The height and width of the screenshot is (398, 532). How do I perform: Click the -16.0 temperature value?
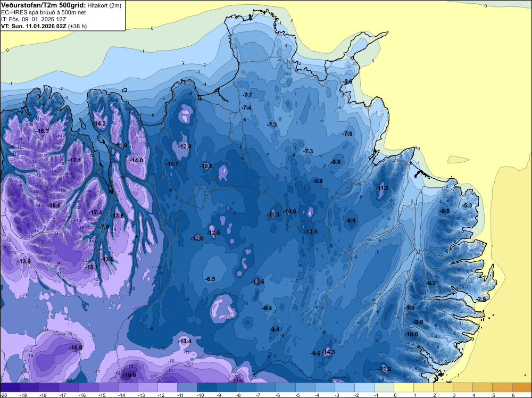point(76,348)
